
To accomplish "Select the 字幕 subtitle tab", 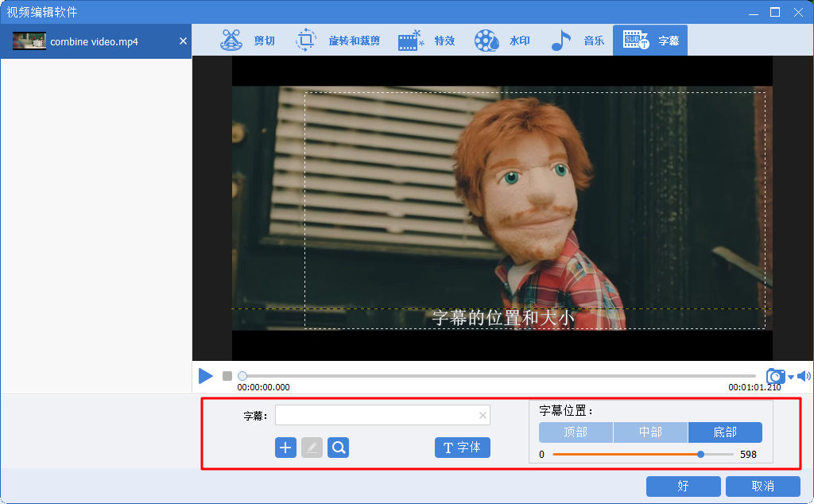I will coord(650,41).
